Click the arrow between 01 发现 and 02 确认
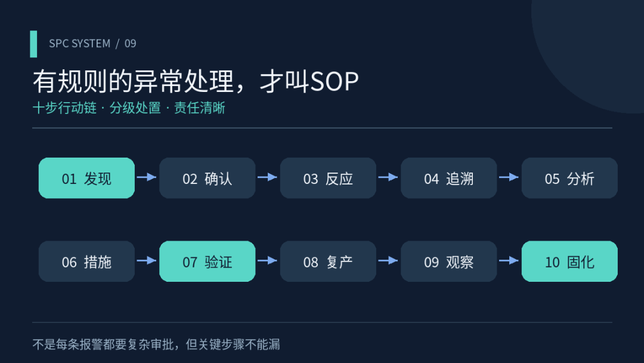The image size is (644, 363). 147,177
